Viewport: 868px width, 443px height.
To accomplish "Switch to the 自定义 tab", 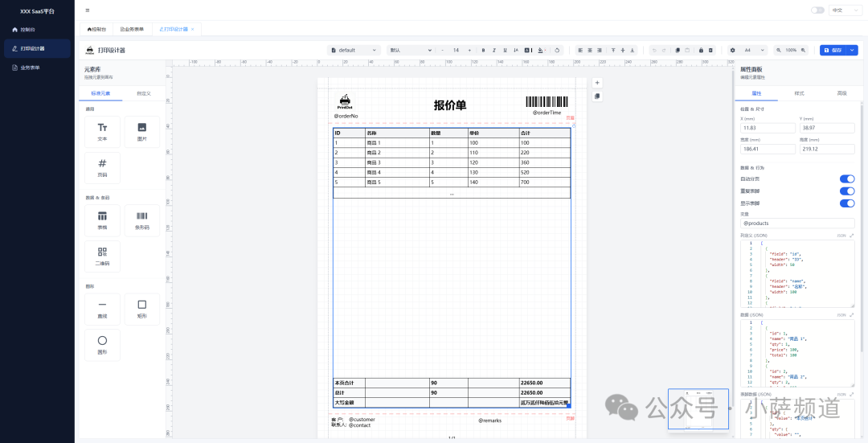I will (143, 93).
